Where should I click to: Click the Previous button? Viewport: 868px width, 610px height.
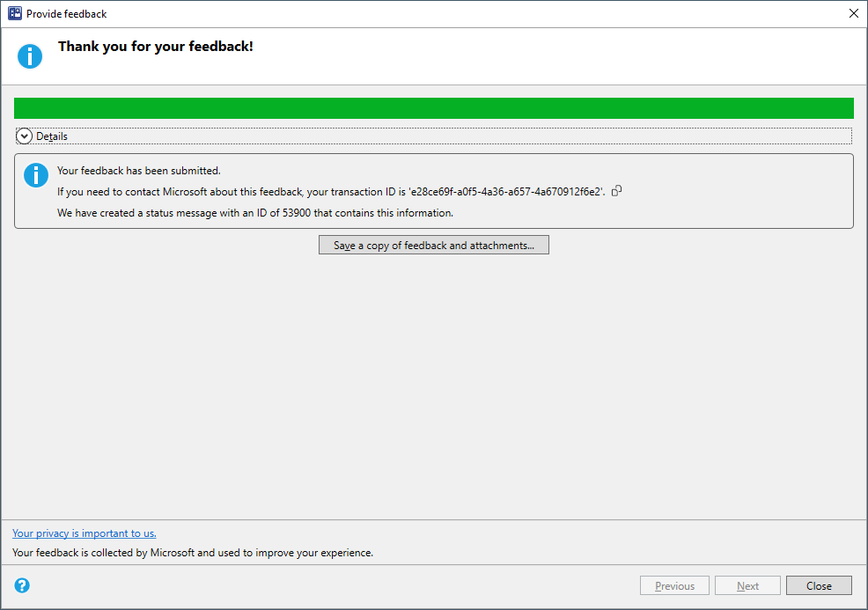point(674,584)
